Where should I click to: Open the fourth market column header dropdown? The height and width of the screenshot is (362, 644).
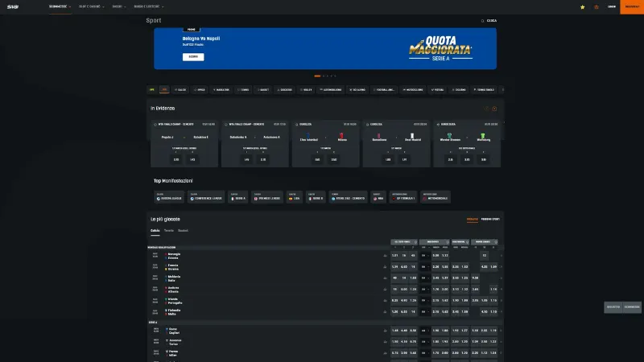(x=485, y=242)
